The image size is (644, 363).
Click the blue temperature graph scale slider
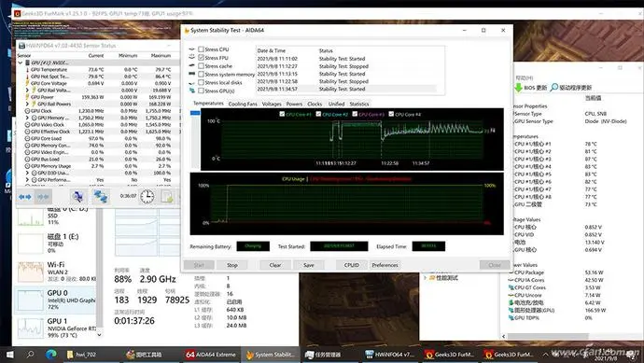tap(195, 113)
